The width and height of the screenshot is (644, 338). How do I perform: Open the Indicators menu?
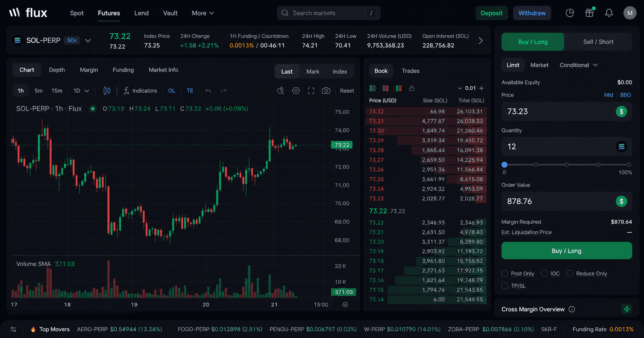[140, 90]
